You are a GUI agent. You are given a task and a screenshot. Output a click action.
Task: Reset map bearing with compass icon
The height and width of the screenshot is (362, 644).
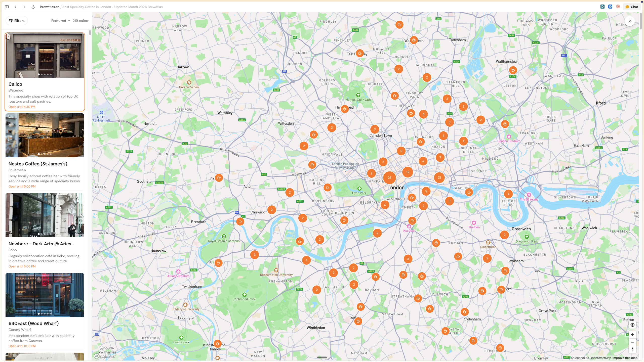632,349
